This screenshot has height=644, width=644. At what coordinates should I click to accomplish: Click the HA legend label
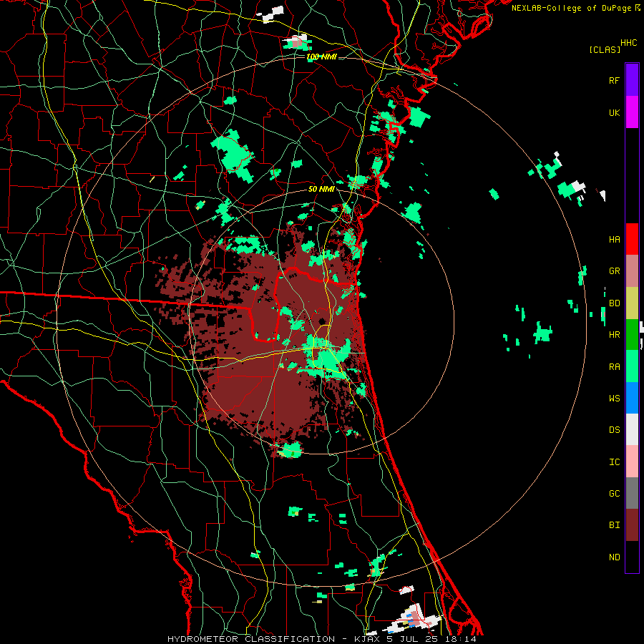(614, 240)
